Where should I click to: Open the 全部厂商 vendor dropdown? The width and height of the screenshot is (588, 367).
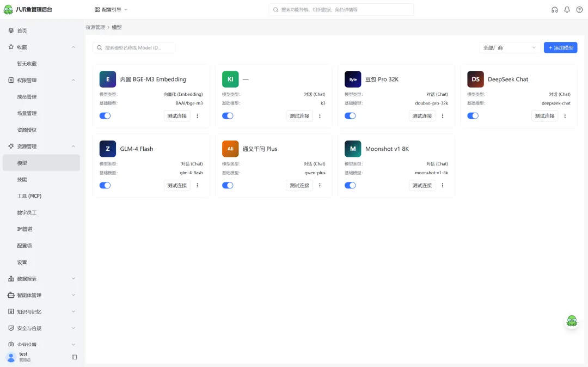[510, 47]
